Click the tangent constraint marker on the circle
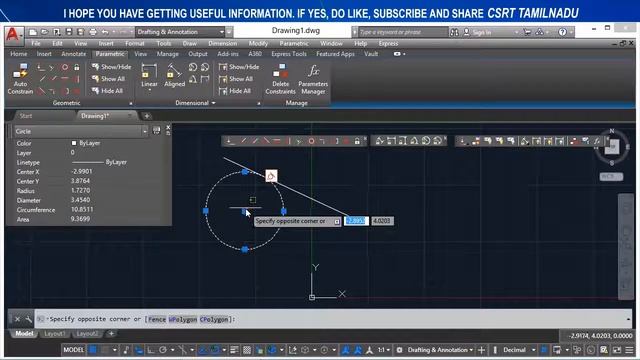Viewport: 640px width, 360px height. [x=271, y=176]
